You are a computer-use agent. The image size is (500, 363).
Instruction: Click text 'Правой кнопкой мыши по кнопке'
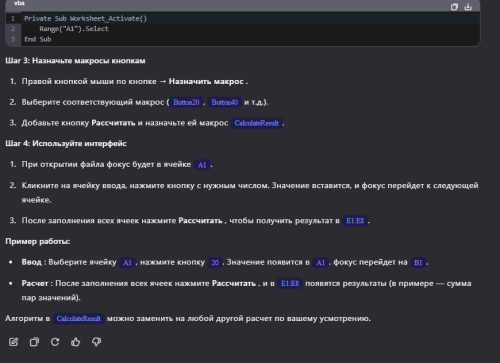(x=89, y=81)
